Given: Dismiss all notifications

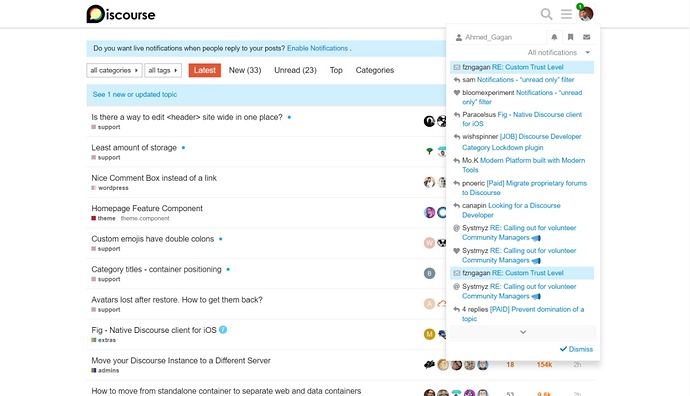Looking at the screenshot, I should [576, 349].
